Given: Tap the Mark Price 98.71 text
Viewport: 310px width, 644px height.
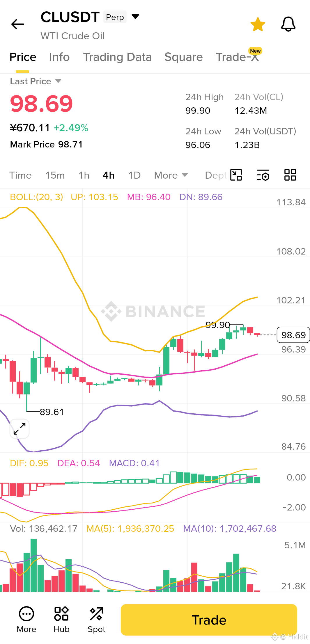Looking at the screenshot, I should 46,144.
